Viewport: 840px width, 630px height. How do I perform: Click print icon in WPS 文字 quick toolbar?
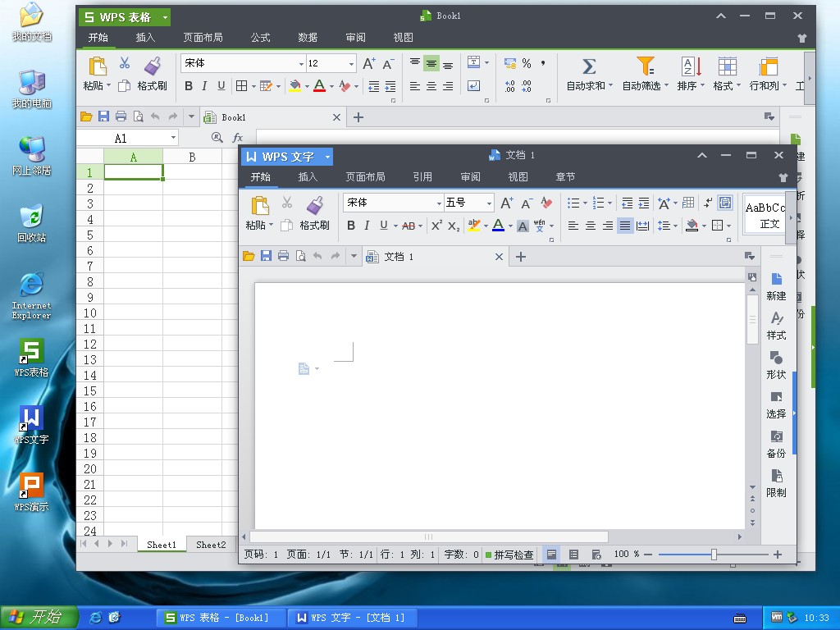(283, 256)
